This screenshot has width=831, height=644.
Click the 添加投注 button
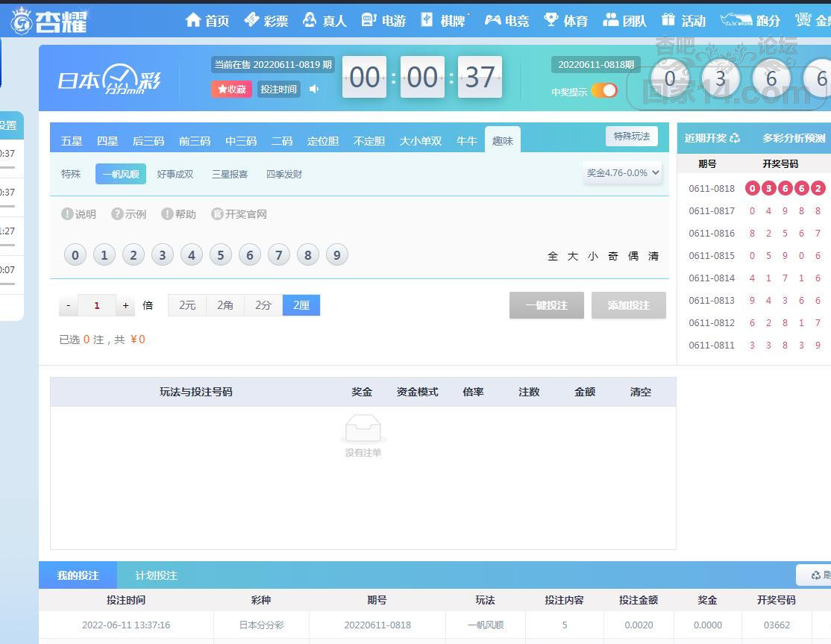[x=628, y=305]
